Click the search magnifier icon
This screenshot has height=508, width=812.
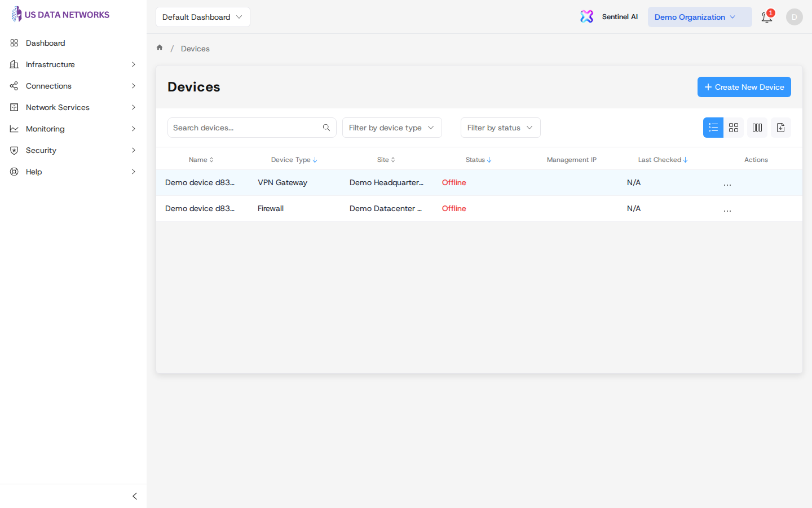point(326,128)
